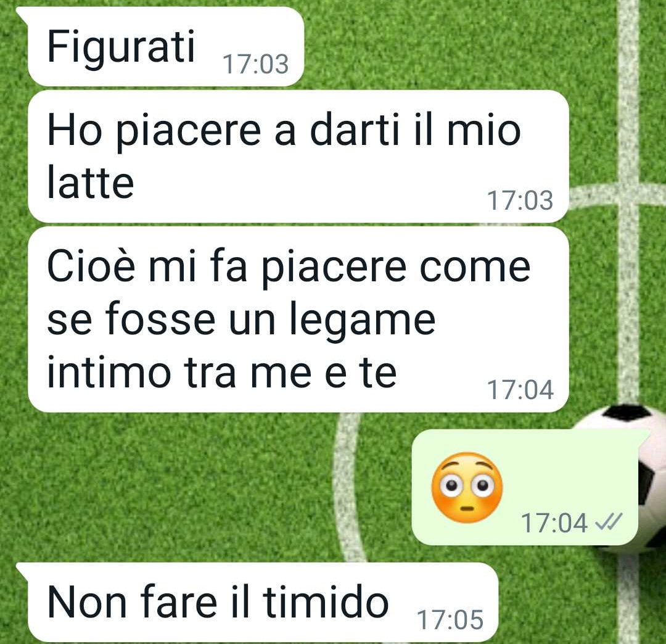The width and height of the screenshot is (666, 644).
Task: Tap the 17:04 timestamp on legame message
Action: click(520, 390)
